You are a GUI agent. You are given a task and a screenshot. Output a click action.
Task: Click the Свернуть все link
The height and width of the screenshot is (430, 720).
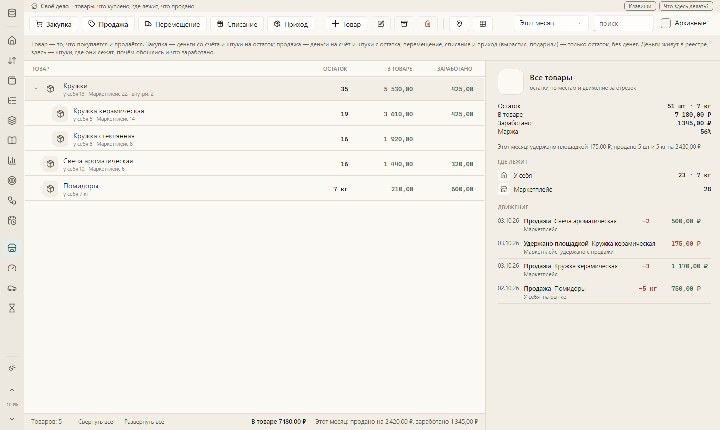coord(96,422)
